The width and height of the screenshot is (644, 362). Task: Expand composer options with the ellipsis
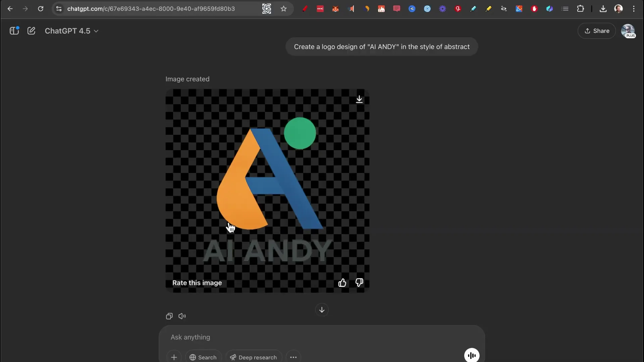point(293,357)
